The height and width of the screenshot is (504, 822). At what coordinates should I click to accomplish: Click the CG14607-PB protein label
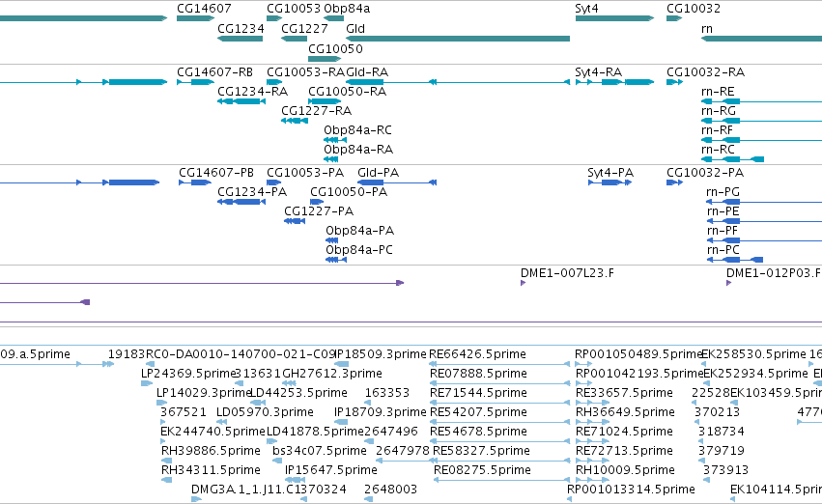point(216,173)
